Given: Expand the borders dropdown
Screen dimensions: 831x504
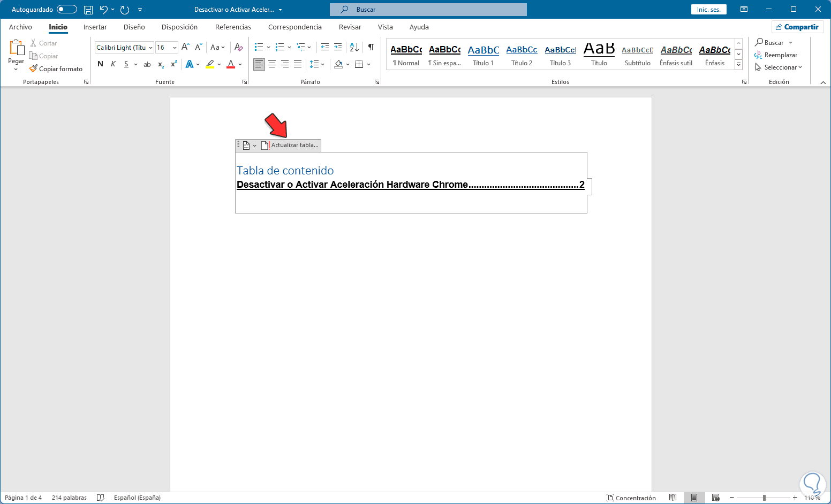Looking at the screenshot, I should (x=369, y=64).
